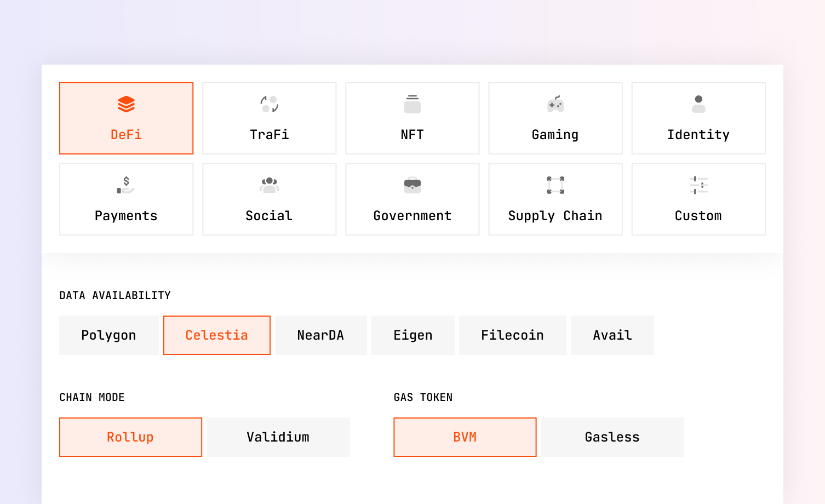Select the Eigen option

pos(412,335)
